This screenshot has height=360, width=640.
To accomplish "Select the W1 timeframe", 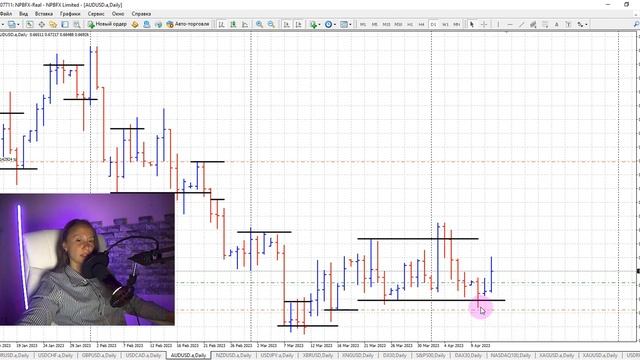I will (445, 24).
